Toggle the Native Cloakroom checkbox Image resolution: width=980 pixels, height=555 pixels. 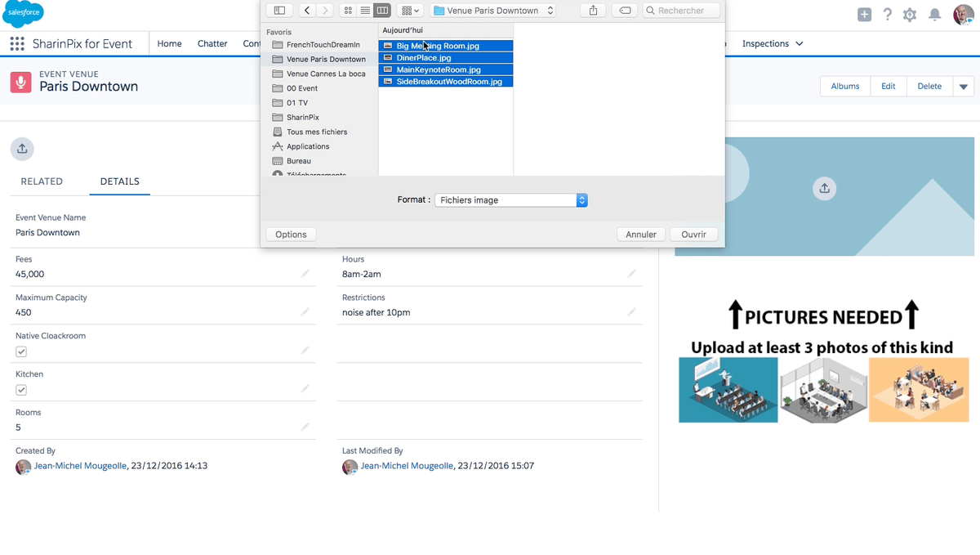(x=21, y=351)
